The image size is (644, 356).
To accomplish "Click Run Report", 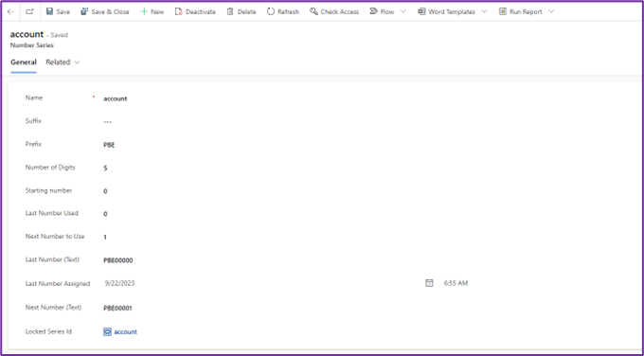I will (521, 11).
